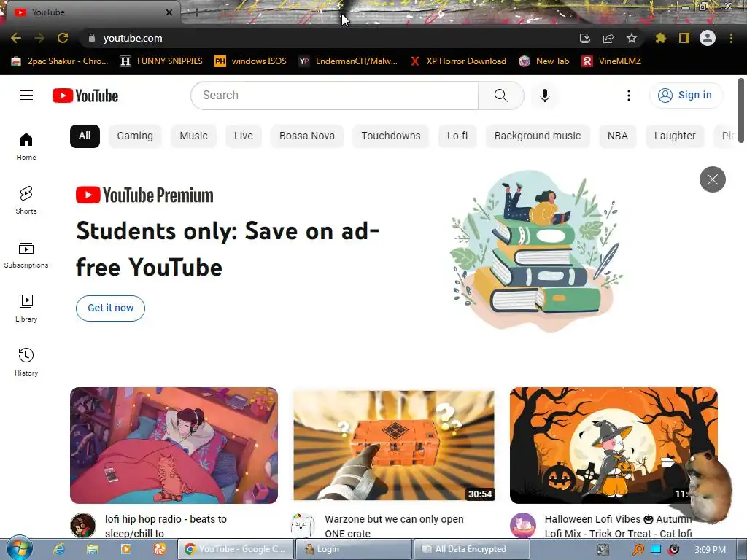Click the page vertical scrollbar
The width and height of the screenshot is (747, 560).
click(741, 109)
